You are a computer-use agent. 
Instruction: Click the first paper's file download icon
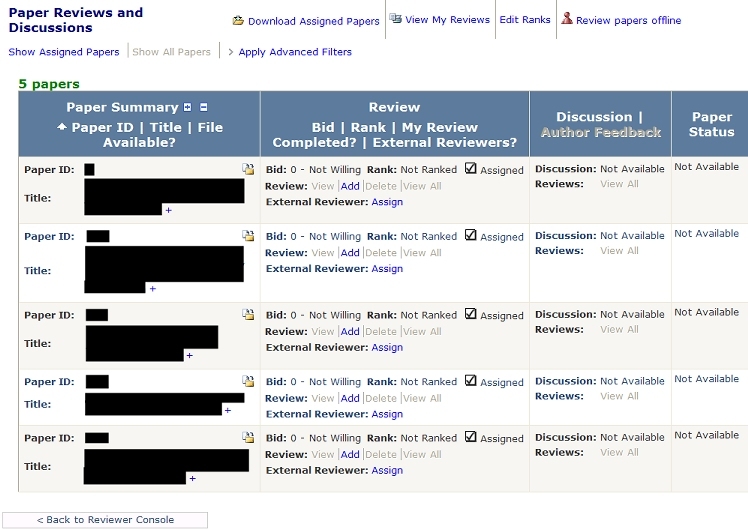click(x=248, y=170)
